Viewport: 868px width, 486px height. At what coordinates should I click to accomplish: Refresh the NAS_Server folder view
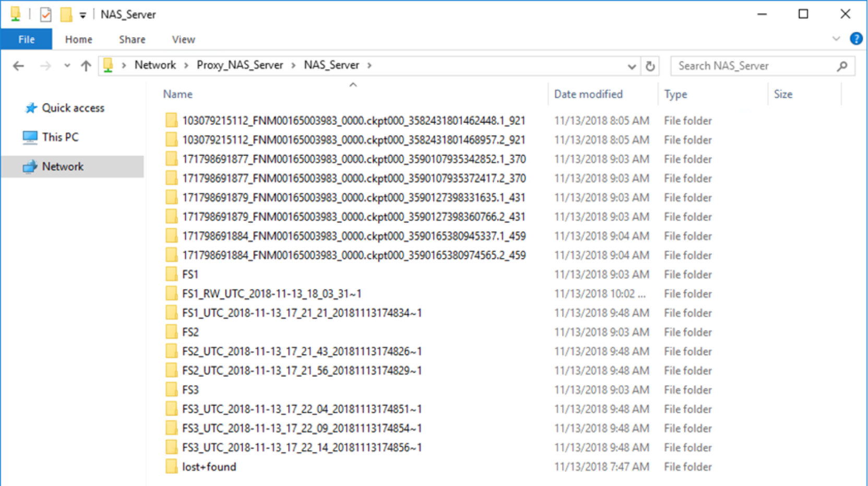[x=650, y=66]
